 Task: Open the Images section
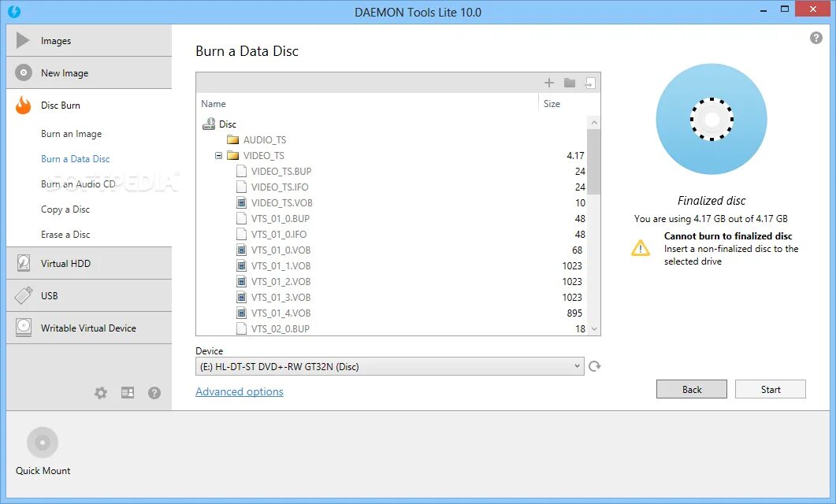tap(89, 40)
